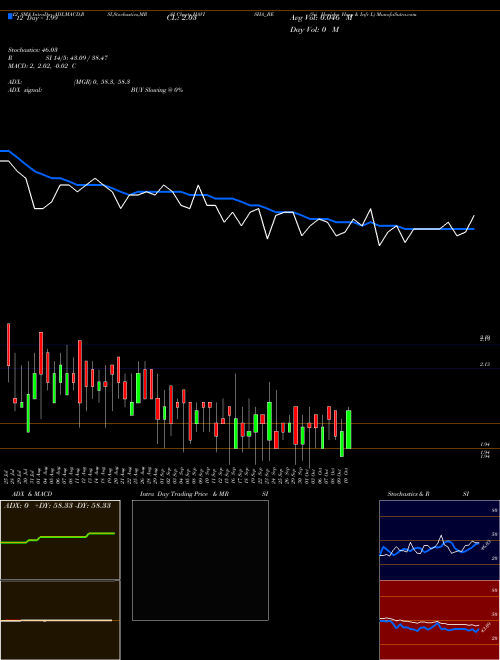This screenshot has height=660, width=500.
Task: Click the 'Day Vol: 0 M' value
Action: coord(314,30)
